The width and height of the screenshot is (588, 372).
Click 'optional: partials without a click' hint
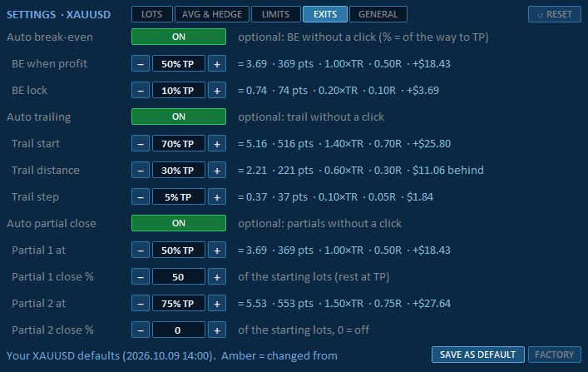[320, 223]
